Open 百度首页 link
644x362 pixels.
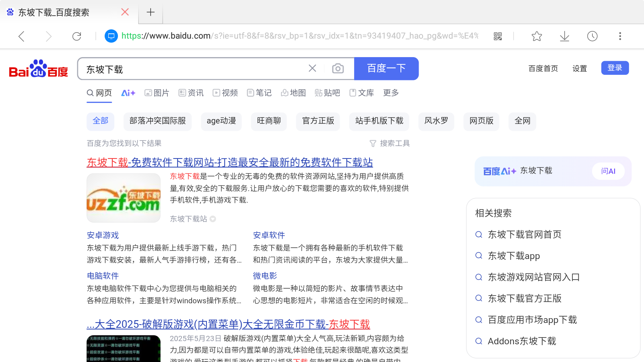(543, 68)
